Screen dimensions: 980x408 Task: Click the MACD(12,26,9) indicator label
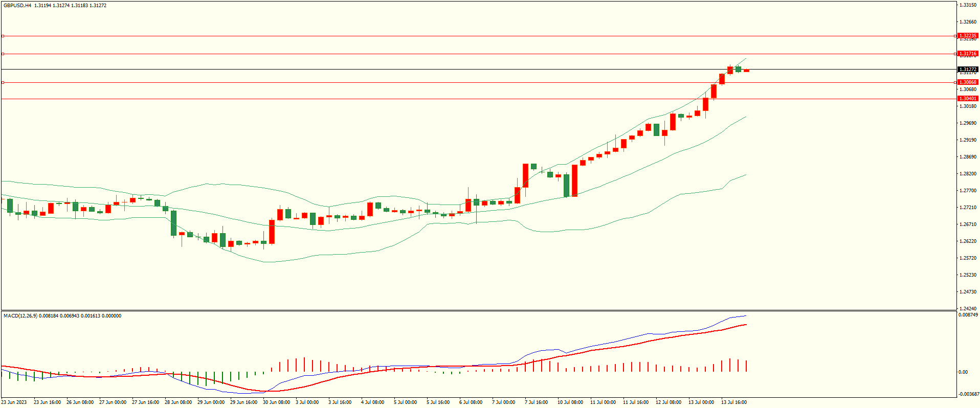point(20,316)
